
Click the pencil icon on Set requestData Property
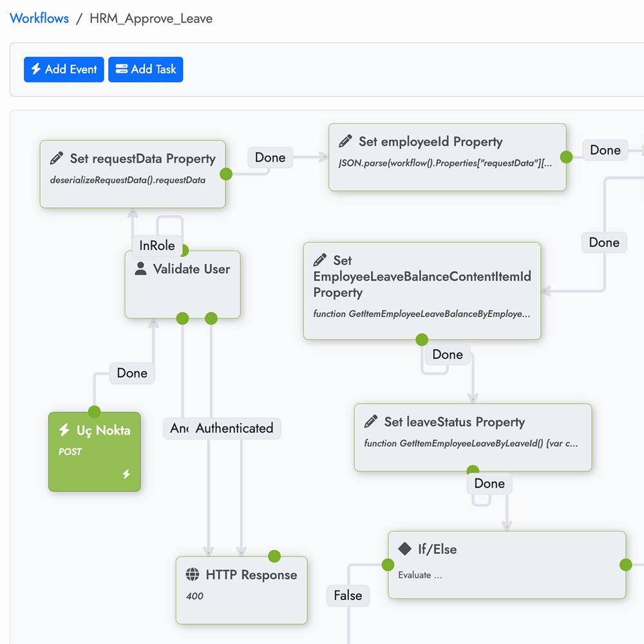pos(57,158)
